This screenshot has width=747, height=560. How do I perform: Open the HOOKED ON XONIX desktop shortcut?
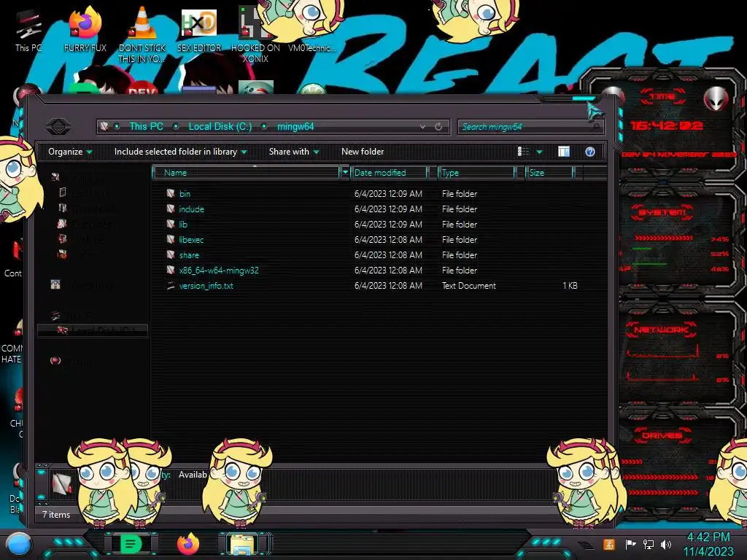point(255,36)
